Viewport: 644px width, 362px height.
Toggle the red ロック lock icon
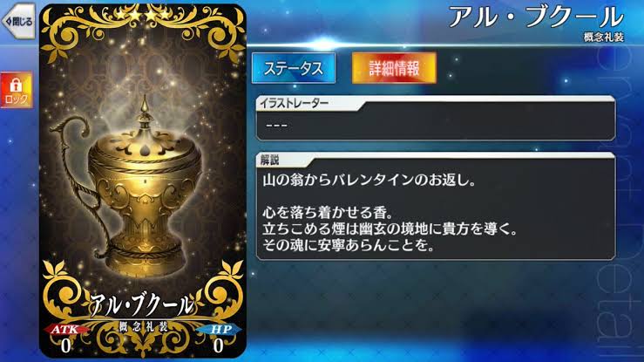click(x=16, y=90)
